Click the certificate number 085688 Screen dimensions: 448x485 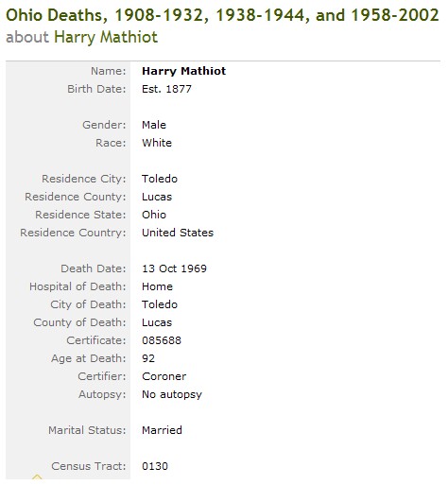(162, 340)
